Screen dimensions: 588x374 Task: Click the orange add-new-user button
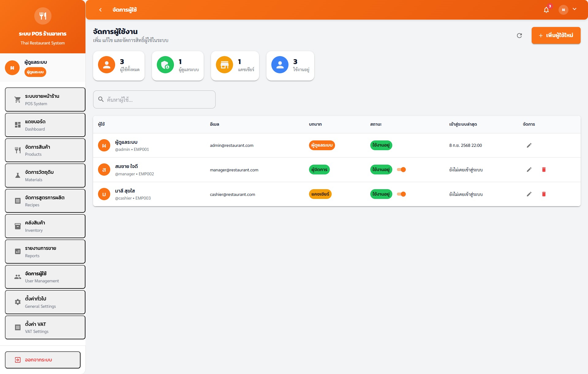[x=556, y=36]
